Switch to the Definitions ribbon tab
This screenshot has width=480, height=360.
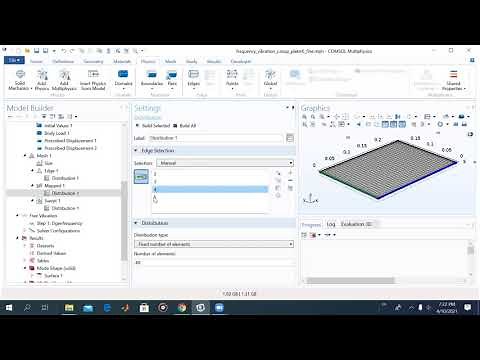63,61
